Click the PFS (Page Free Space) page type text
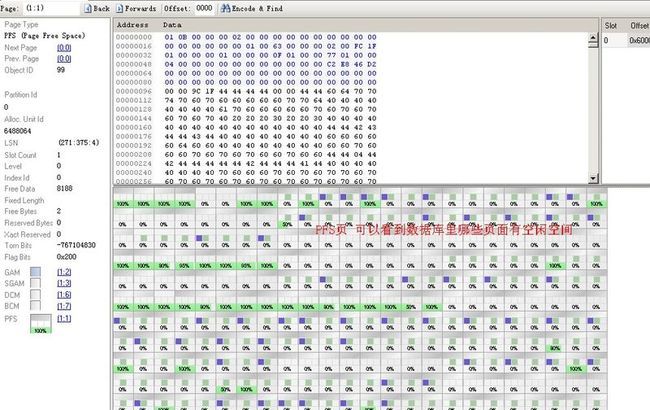 (45, 36)
